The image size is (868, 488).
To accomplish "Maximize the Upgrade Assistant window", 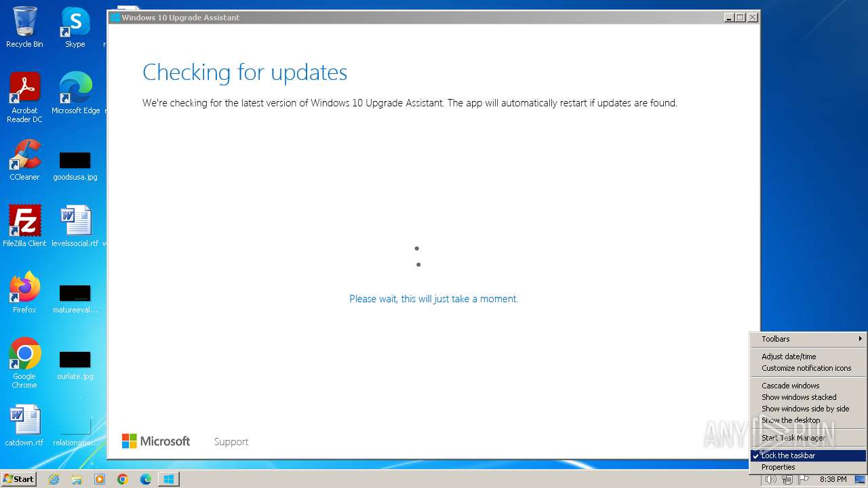I will [x=741, y=18].
